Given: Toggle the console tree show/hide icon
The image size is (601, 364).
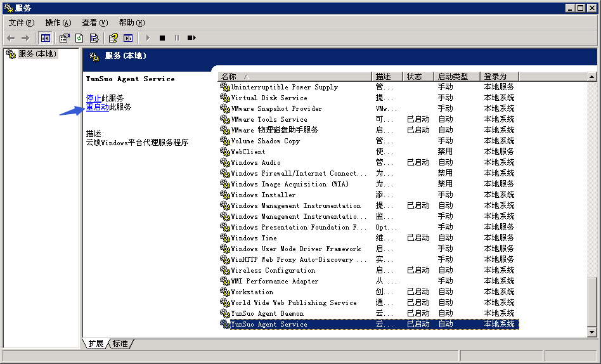Looking at the screenshot, I should [x=46, y=38].
